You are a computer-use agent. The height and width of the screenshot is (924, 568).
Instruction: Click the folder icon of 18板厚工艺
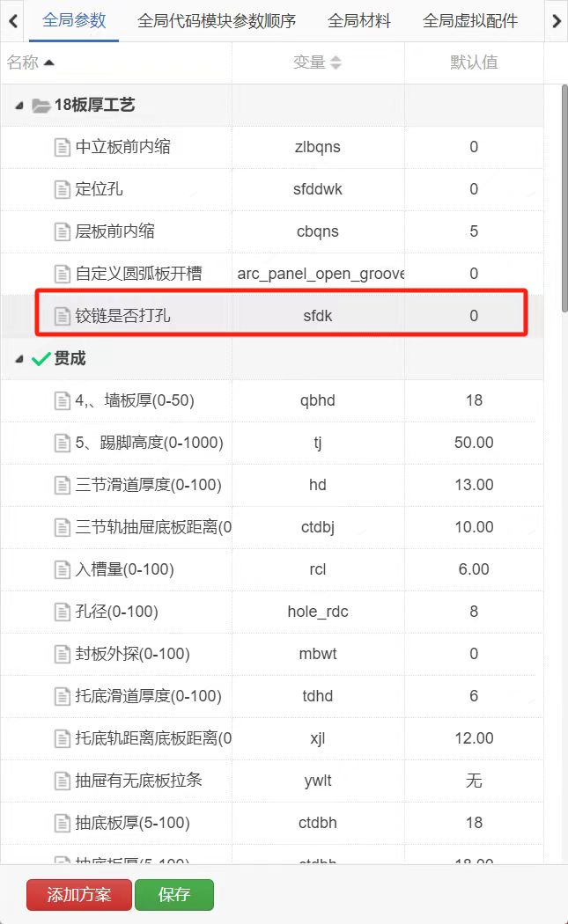(x=41, y=106)
